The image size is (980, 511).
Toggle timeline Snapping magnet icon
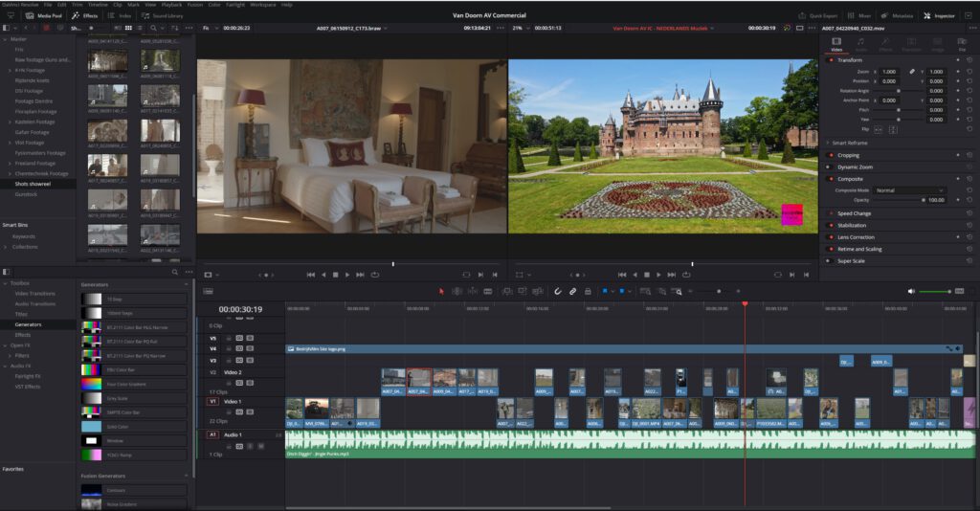pos(558,291)
